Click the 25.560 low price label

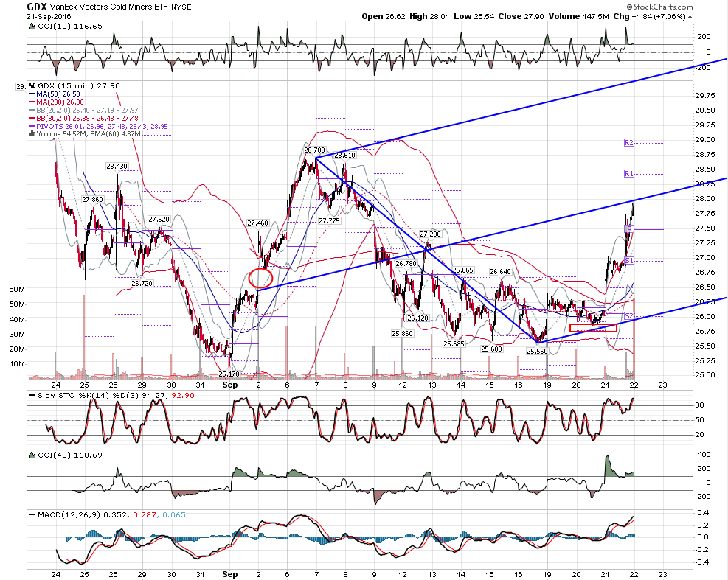(537, 352)
